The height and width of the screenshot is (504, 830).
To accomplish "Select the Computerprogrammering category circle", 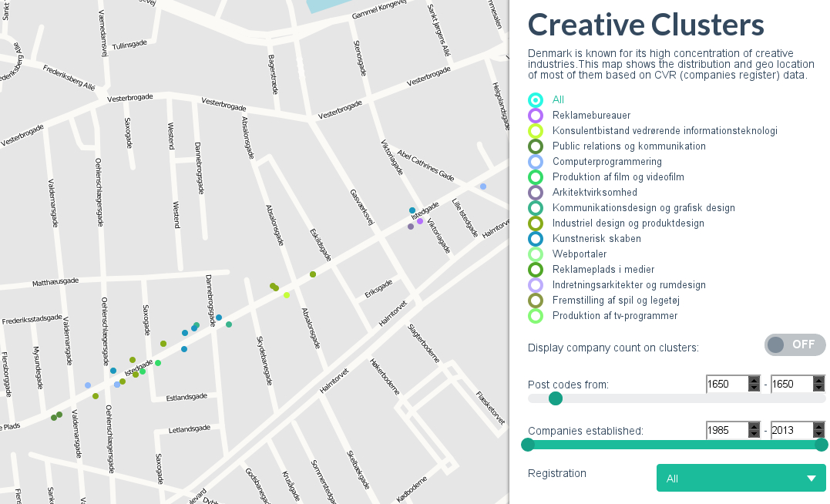I will (x=536, y=162).
